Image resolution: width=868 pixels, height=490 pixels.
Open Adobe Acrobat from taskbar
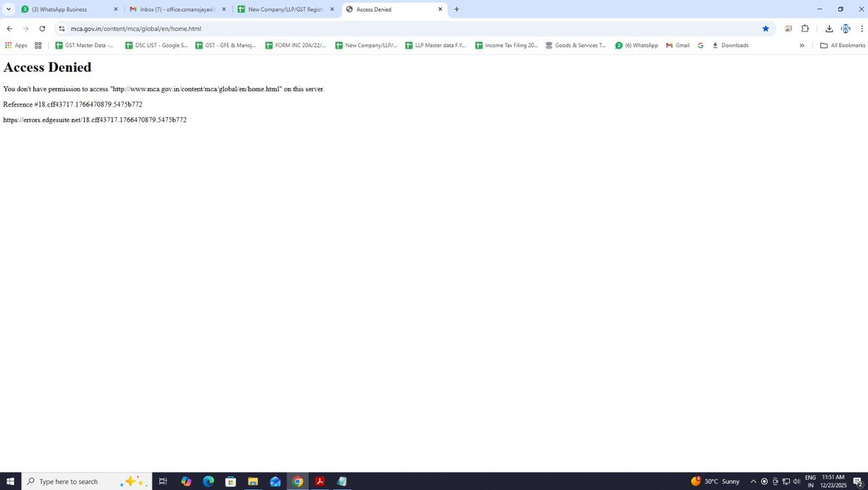(320, 481)
